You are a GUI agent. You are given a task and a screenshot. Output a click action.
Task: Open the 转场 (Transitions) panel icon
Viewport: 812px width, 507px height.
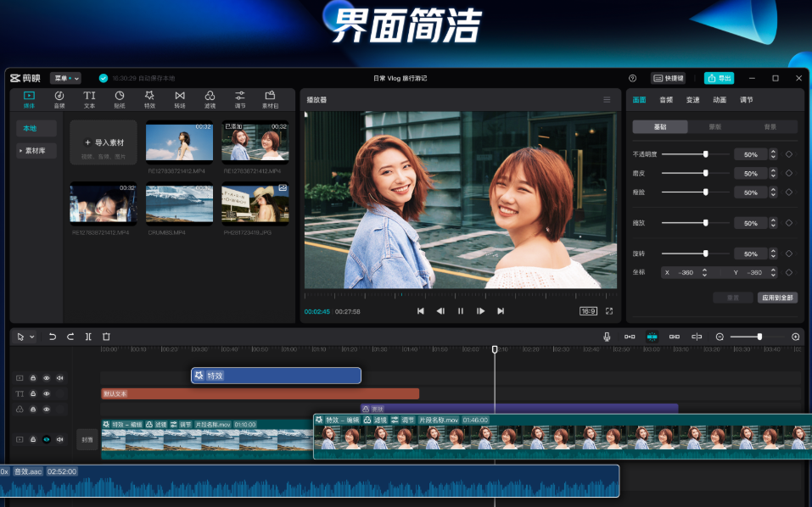pyautogui.click(x=180, y=99)
